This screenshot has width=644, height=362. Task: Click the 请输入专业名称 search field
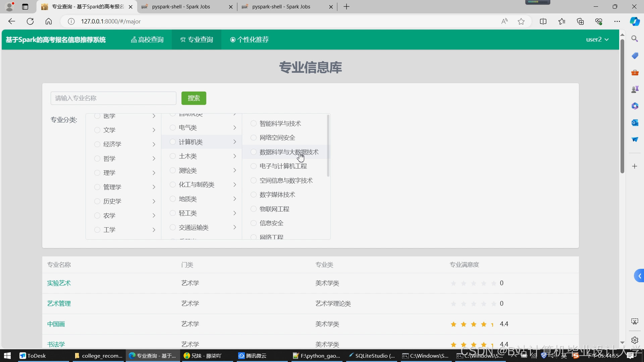(x=113, y=98)
